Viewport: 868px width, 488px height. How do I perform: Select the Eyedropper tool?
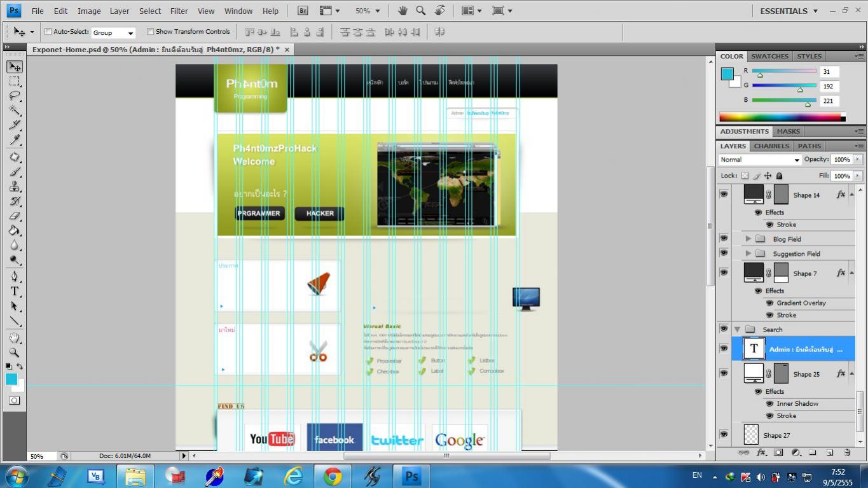click(x=14, y=140)
